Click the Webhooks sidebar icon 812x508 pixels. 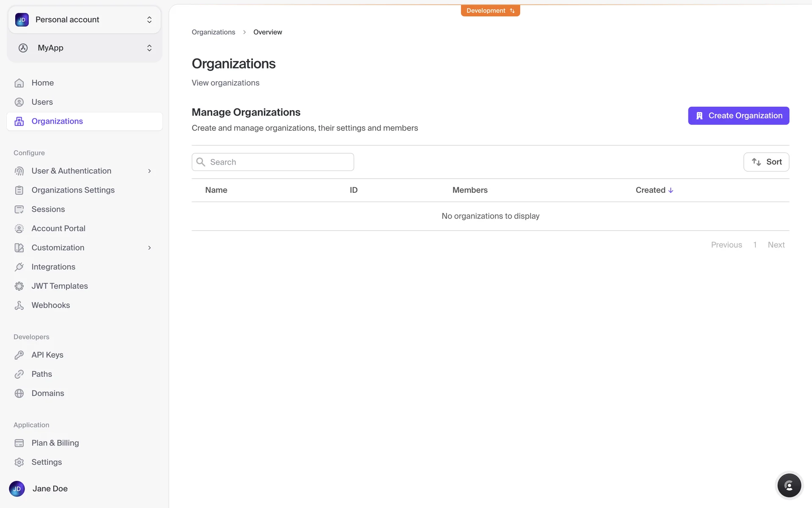point(19,305)
